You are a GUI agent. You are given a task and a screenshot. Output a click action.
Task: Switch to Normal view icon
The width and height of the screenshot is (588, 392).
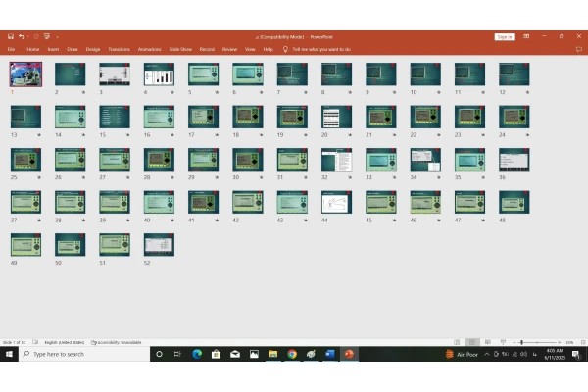coord(457,342)
